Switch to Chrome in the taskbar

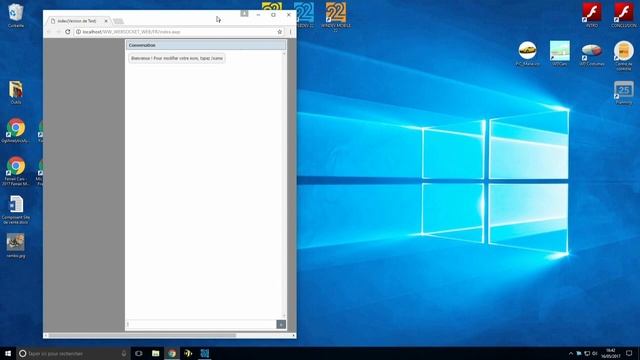tap(172, 353)
